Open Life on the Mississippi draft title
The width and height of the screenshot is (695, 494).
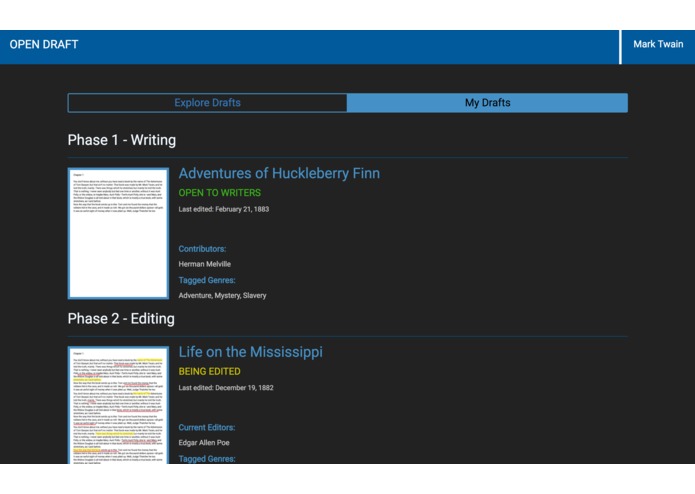tap(251, 352)
